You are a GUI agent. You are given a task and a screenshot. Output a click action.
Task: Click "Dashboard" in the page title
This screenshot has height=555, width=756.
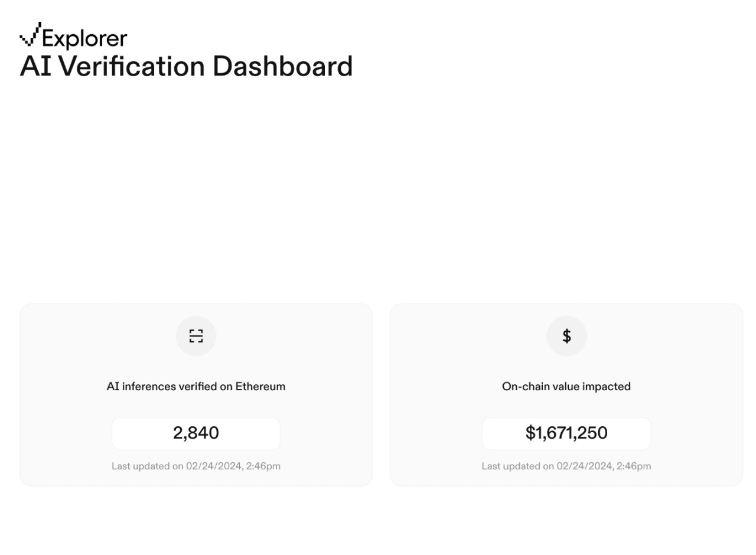[282, 66]
